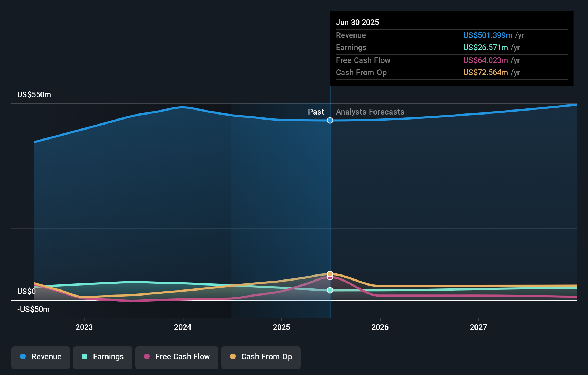Toggle the Revenue series legend button

click(x=41, y=357)
